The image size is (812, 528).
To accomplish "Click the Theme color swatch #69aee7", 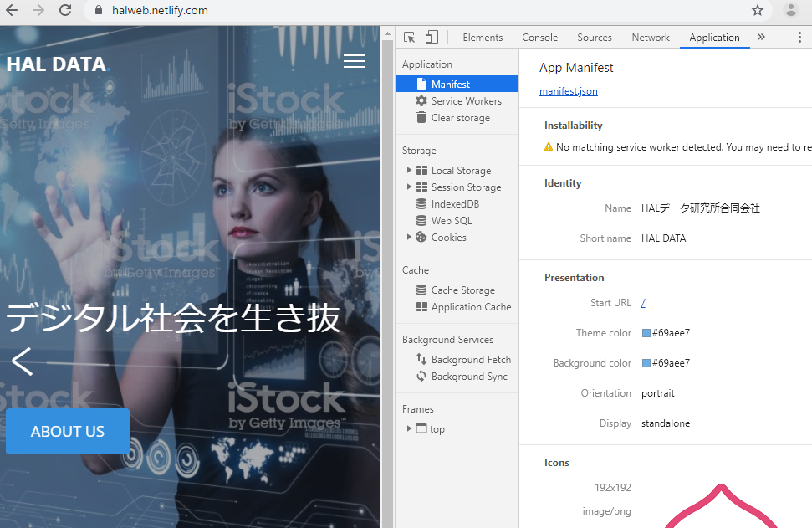I will (x=646, y=333).
